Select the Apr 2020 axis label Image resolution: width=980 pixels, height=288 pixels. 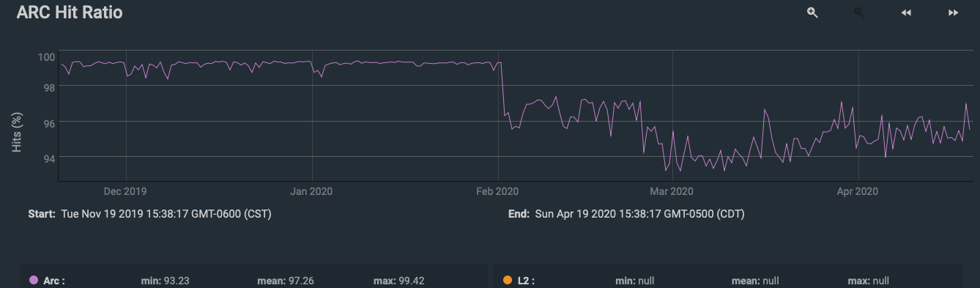pos(857,192)
